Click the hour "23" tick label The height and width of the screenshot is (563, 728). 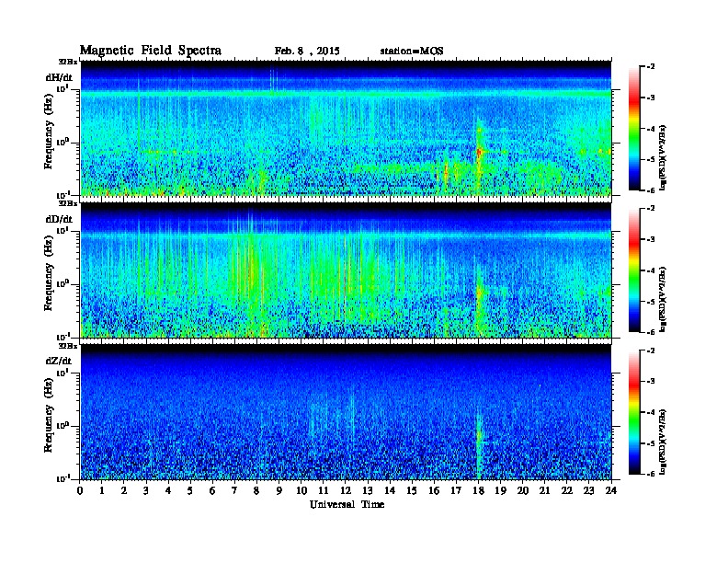pyautogui.click(x=589, y=491)
